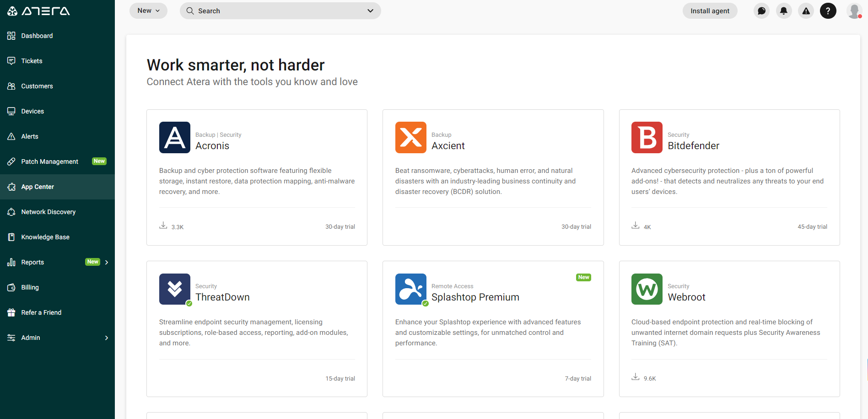868x419 pixels.
Task: Click Bitdefender '45-day trial' label
Action: coord(812,227)
